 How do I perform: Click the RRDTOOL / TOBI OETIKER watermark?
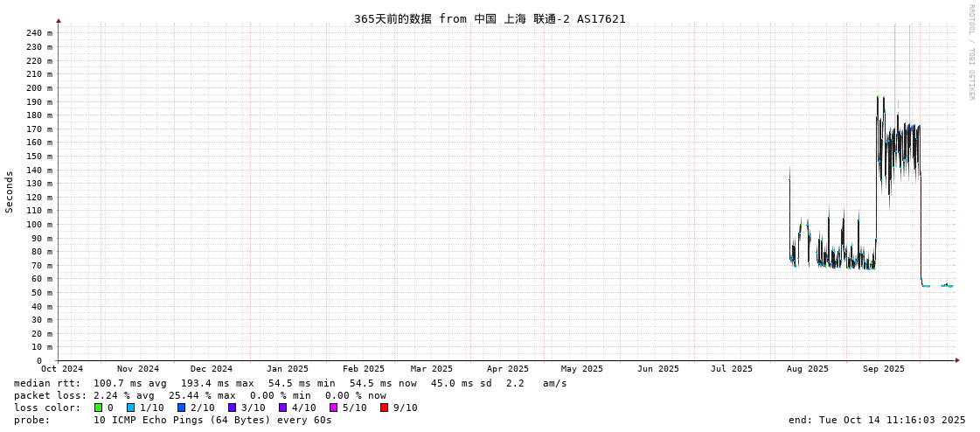[971, 52]
